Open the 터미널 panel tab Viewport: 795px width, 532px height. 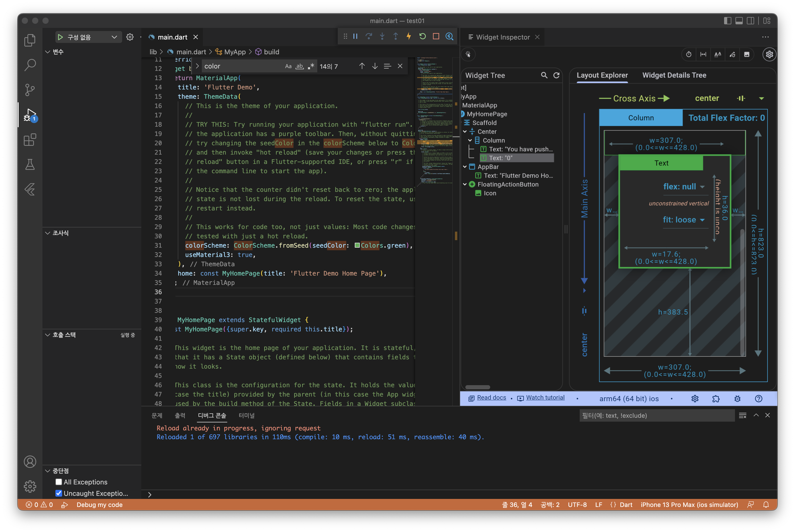click(x=247, y=415)
